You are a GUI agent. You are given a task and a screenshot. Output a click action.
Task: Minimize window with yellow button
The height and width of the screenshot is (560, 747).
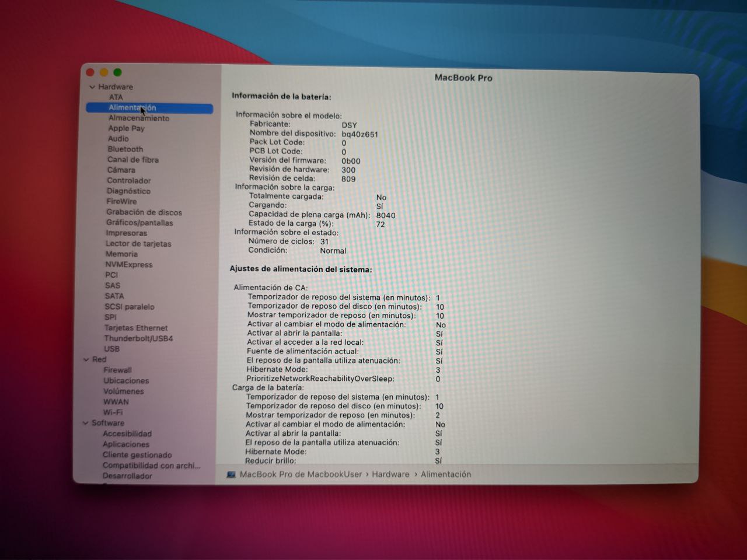point(104,72)
